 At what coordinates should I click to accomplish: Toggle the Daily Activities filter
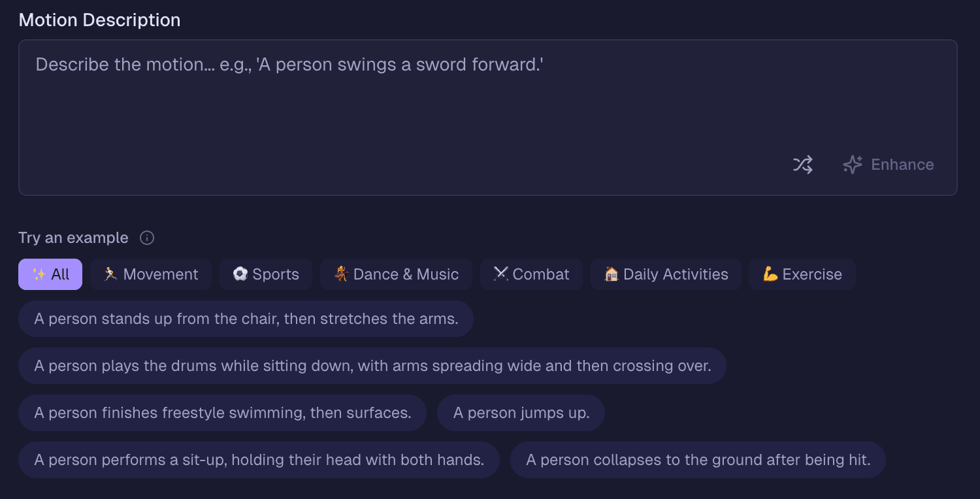[666, 274]
